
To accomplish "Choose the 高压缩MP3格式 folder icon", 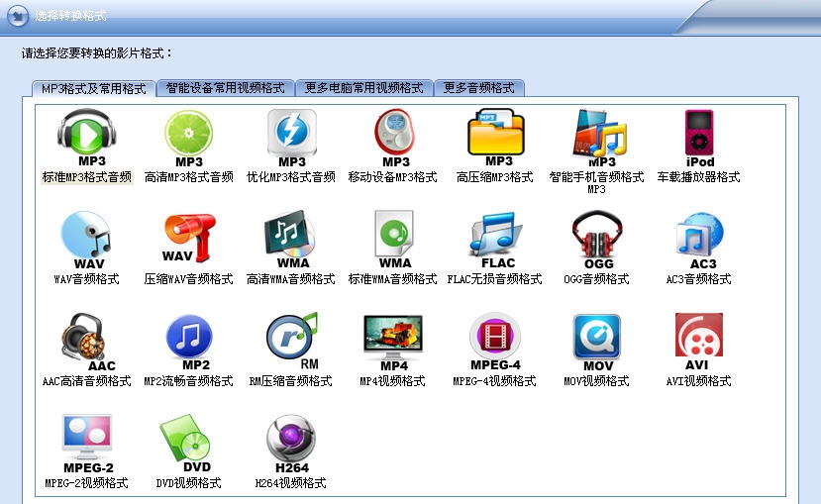I will coord(496,137).
